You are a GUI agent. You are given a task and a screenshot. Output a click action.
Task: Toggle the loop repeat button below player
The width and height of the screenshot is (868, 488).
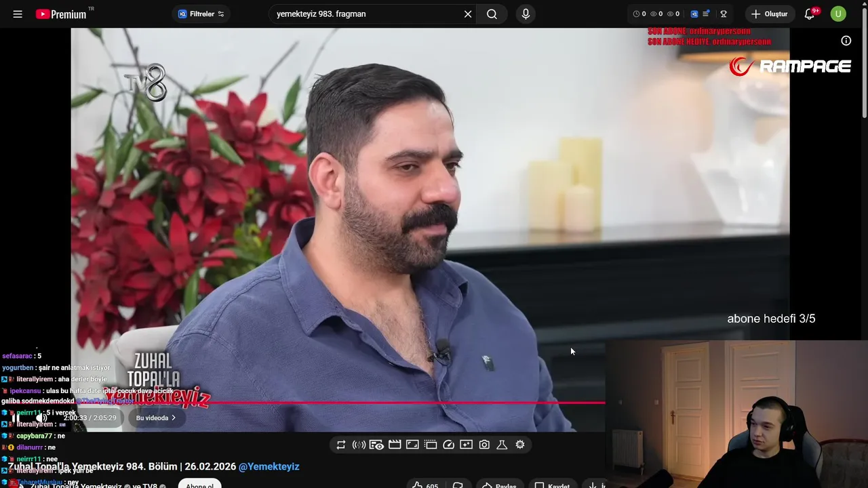click(x=341, y=445)
